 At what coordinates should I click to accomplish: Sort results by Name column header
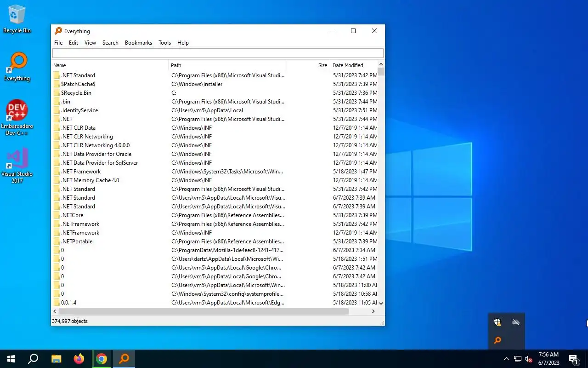point(110,65)
